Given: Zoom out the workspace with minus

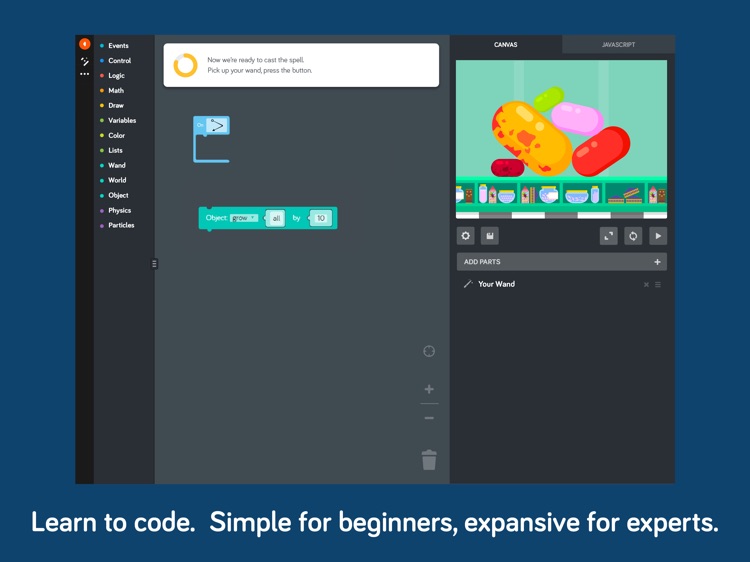Looking at the screenshot, I should [x=429, y=418].
